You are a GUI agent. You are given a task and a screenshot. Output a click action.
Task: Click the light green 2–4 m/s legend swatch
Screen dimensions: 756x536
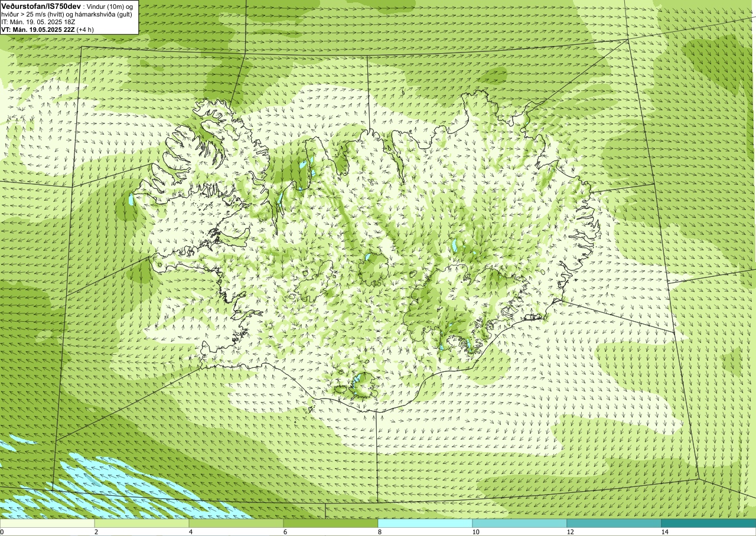pos(142,523)
